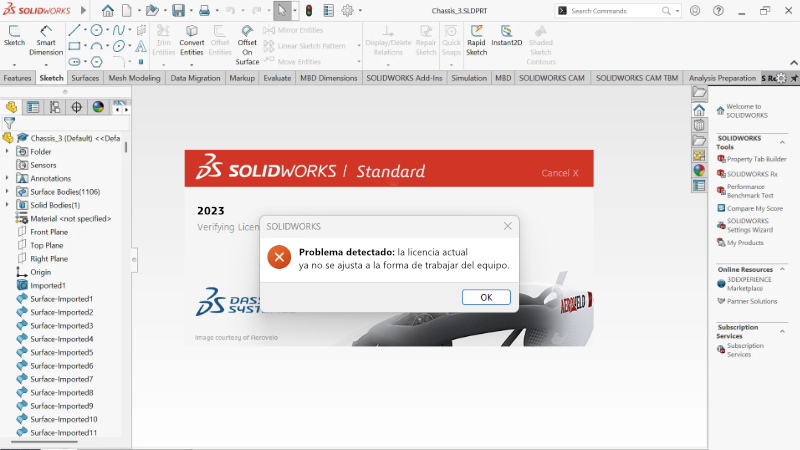The width and height of the screenshot is (800, 450).
Task: Switch to the Features tab
Action: 17,78
